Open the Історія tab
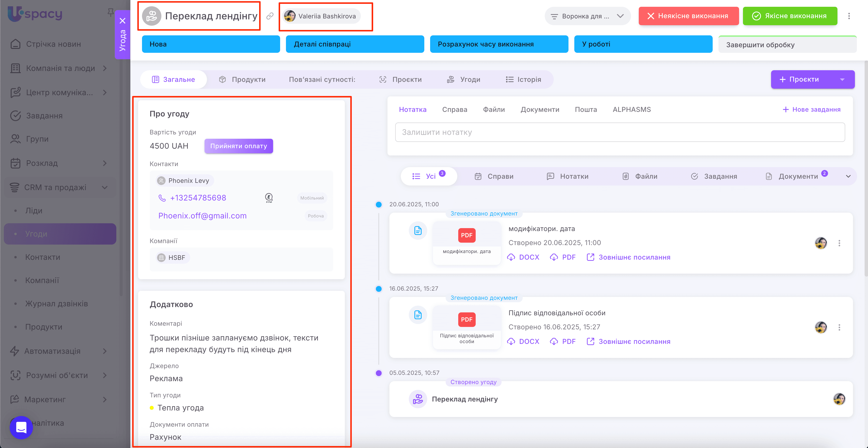868x448 pixels. point(523,80)
